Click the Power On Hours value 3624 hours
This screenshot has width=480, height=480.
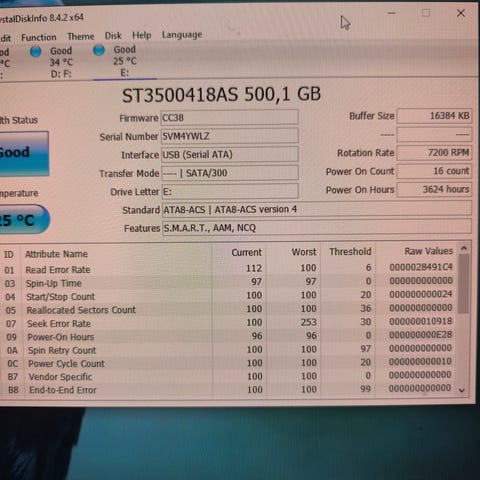tap(434, 189)
